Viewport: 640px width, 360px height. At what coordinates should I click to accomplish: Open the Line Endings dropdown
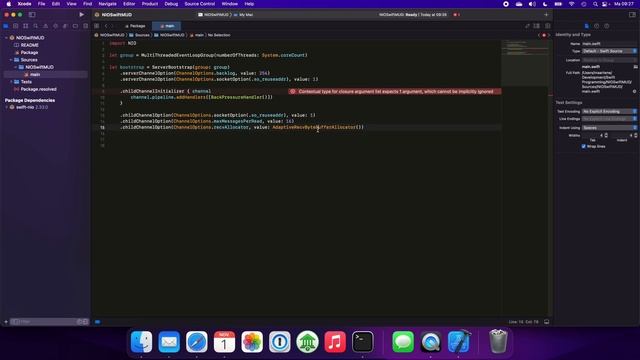click(x=609, y=118)
